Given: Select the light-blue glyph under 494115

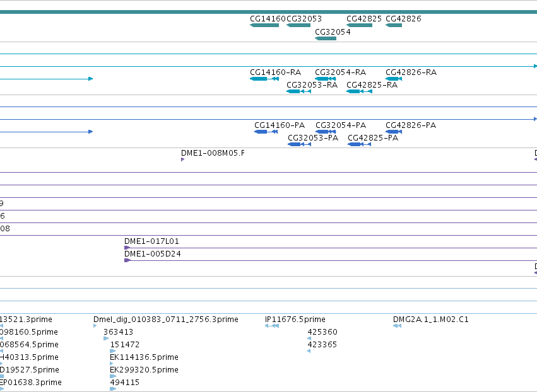Looking at the screenshot, I should (x=113, y=389).
